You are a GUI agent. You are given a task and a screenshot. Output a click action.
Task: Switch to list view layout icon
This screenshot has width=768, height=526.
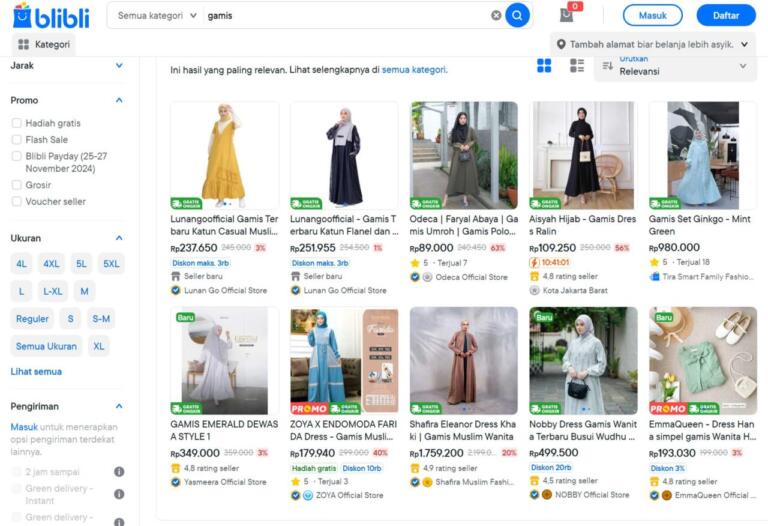point(577,65)
